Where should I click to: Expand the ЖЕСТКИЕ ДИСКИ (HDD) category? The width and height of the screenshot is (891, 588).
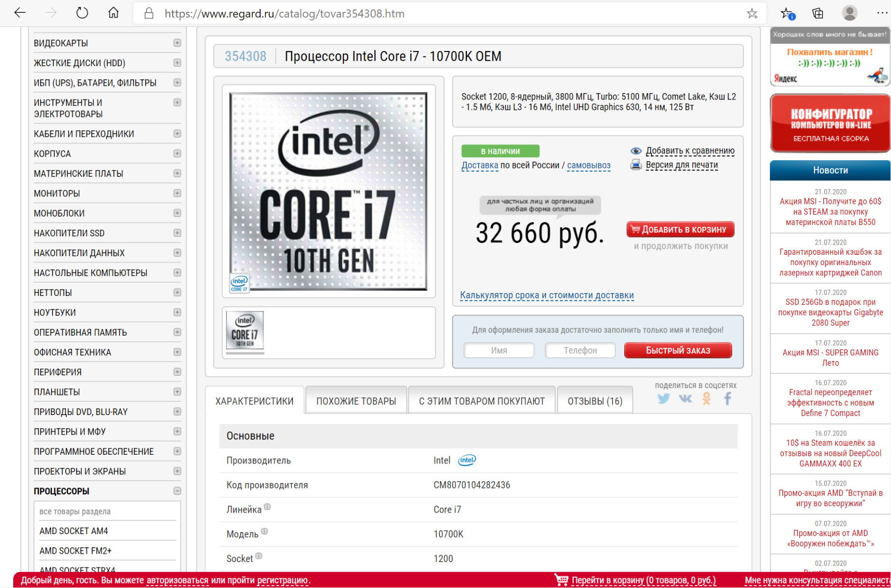[177, 63]
